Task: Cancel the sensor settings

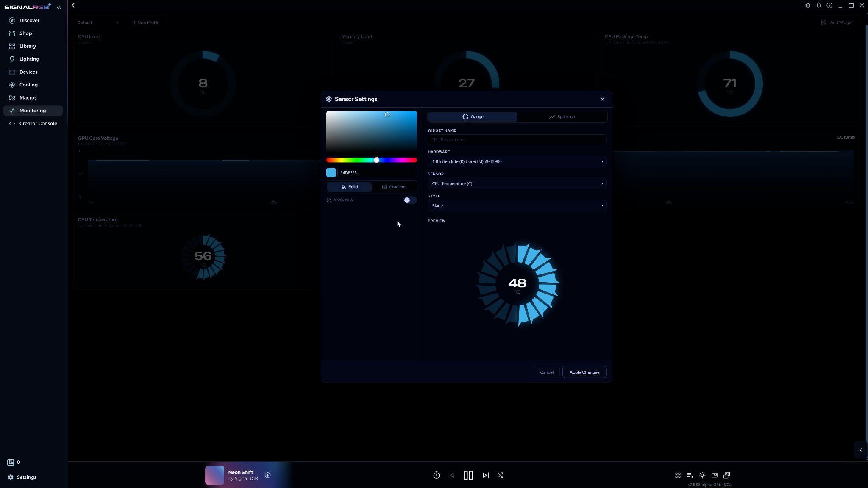Action: pos(547,372)
